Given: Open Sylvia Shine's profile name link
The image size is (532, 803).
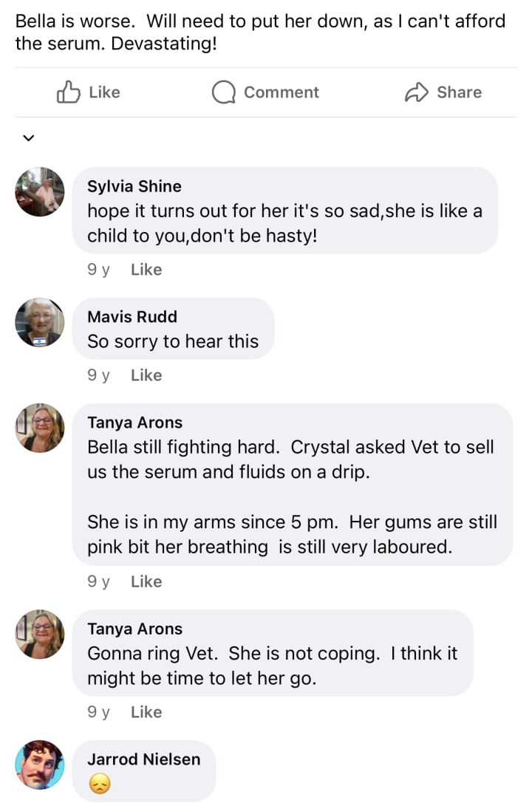Looking at the screenshot, I should coord(134,185).
